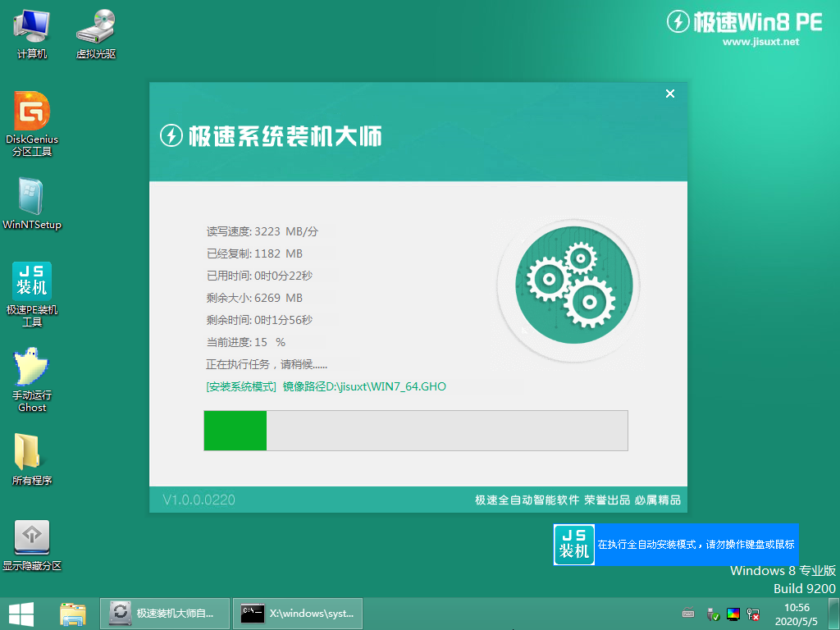
Task: Open 手动运行Ghost desktop icon
Action: (x=32, y=380)
